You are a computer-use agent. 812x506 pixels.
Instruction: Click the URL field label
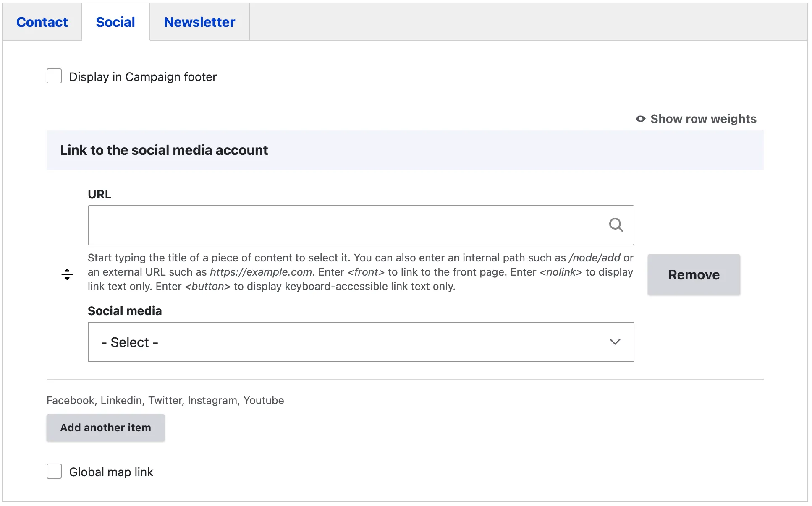(x=100, y=194)
